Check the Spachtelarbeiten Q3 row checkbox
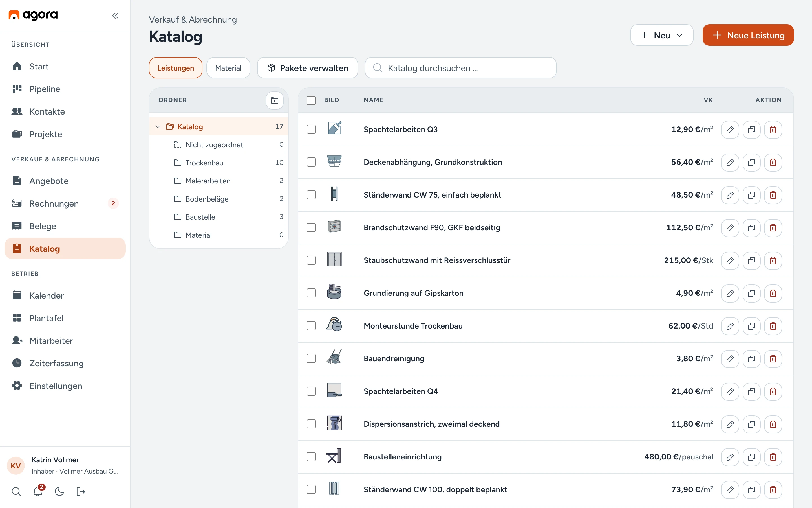 click(x=311, y=129)
